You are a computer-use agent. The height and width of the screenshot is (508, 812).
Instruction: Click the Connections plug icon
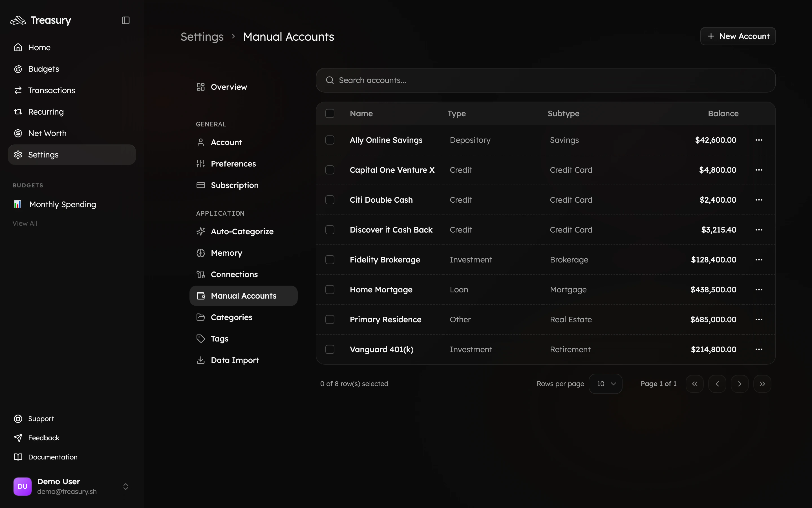click(201, 275)
